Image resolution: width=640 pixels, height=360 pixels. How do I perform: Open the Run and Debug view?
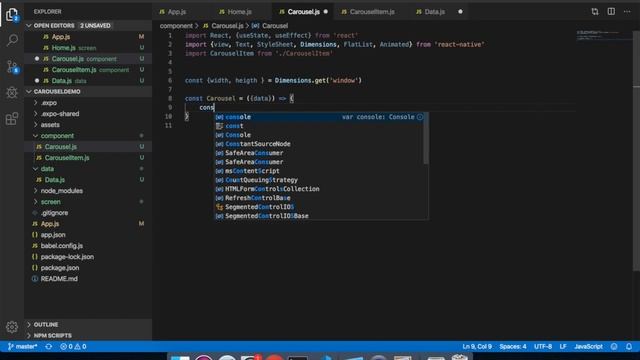coord(12,93)
